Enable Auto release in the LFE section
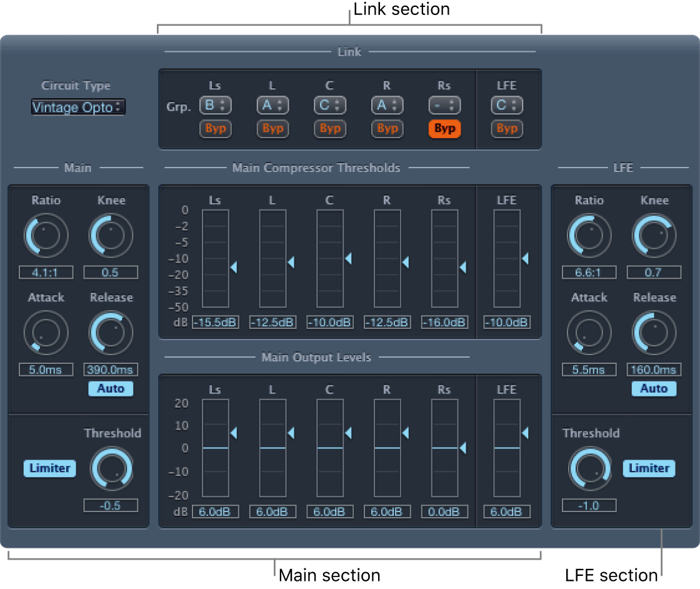This screenshot has width=700, height=589. 654,389
